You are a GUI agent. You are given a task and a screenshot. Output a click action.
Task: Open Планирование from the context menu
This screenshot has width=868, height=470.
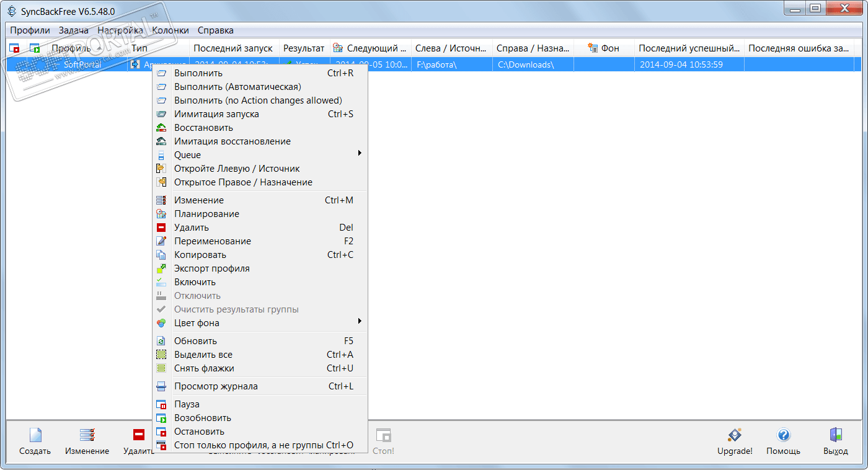pos(260,214)
